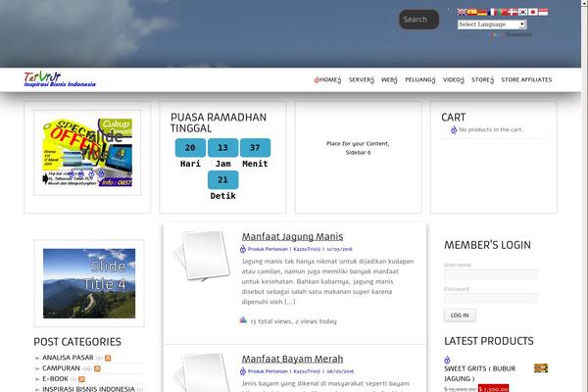Pick the German flag language icon

(x=482, y=12)
